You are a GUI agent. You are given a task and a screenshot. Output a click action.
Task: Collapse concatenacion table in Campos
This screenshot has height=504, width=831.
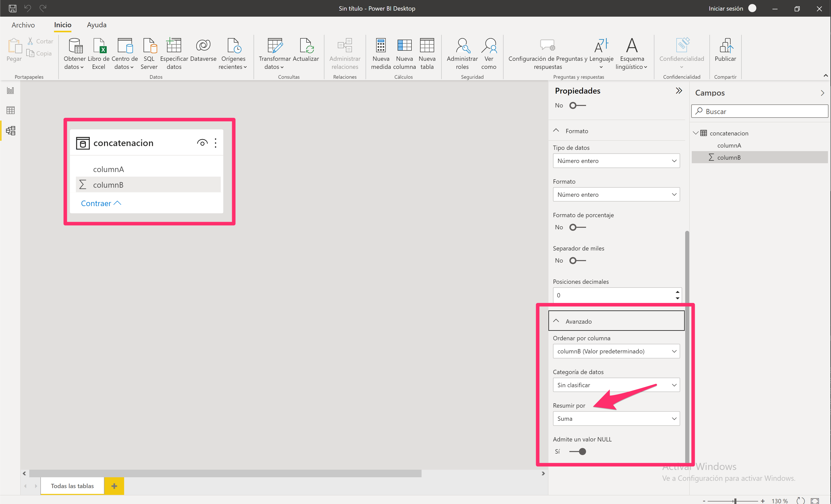coord(696,133)
